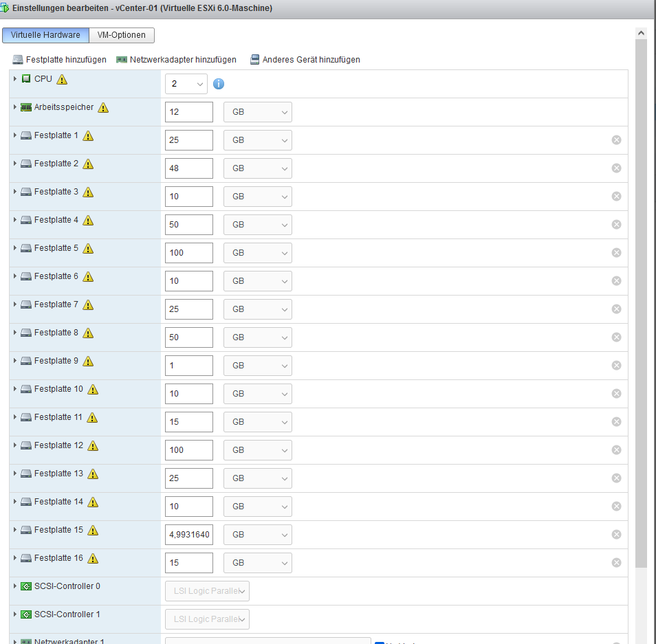
Task: Select the Virtuelle Hardware tab
Action: point(45,35)
